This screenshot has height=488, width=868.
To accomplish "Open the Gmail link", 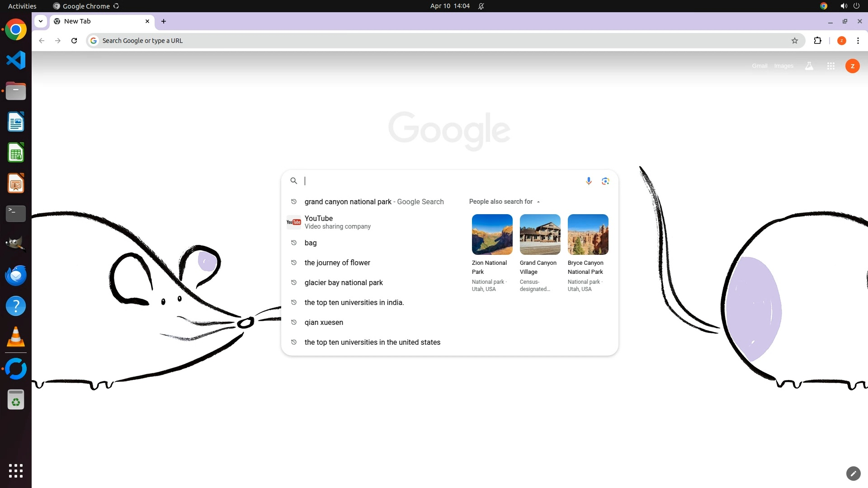I will 759,66.
